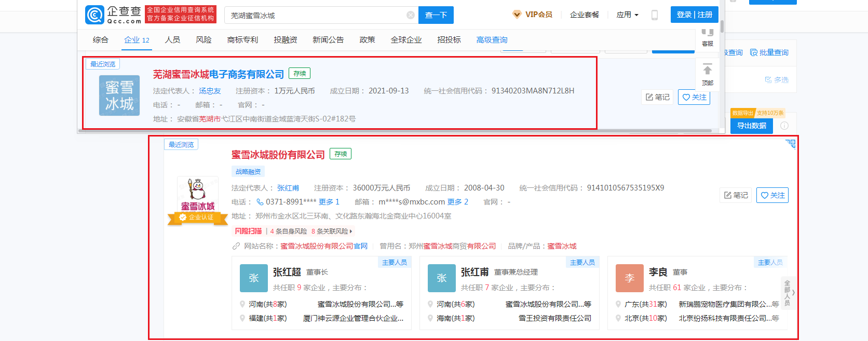Click 北京纷扬科技有限责任公司...等 entry
The width and height of the screenshot is (868, 341).
(x=729, y=318)
